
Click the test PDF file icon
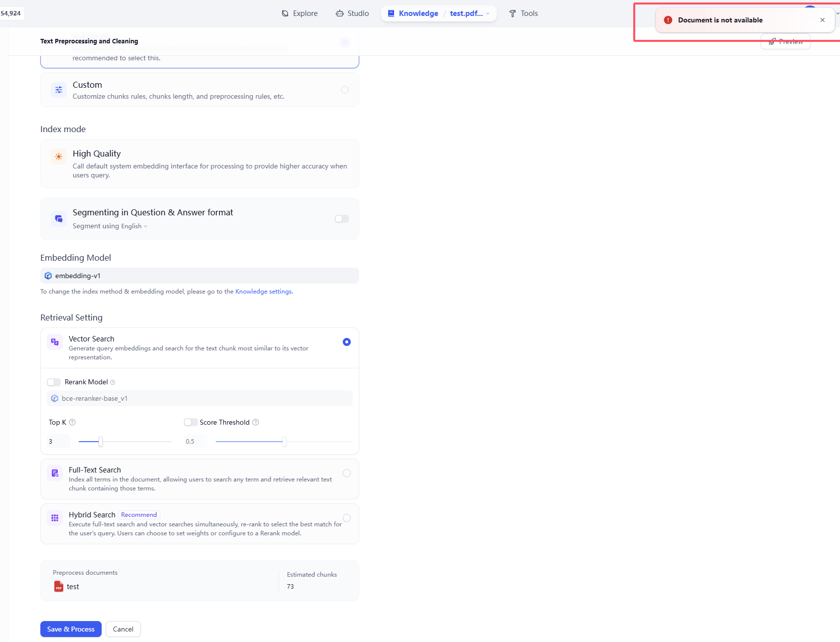pos(59,587)
